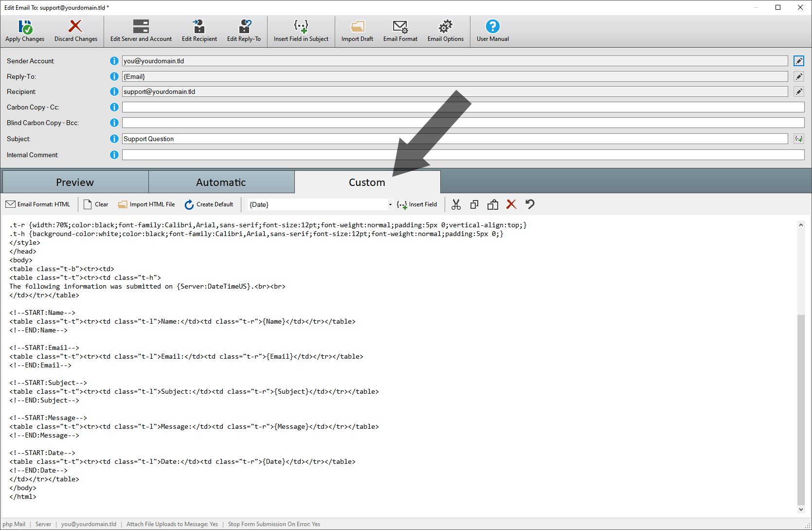Click the Copy icon in editor toolbar
Image resolution: width=812 pixels, height=530 pixels.
(x=474, y=204)
